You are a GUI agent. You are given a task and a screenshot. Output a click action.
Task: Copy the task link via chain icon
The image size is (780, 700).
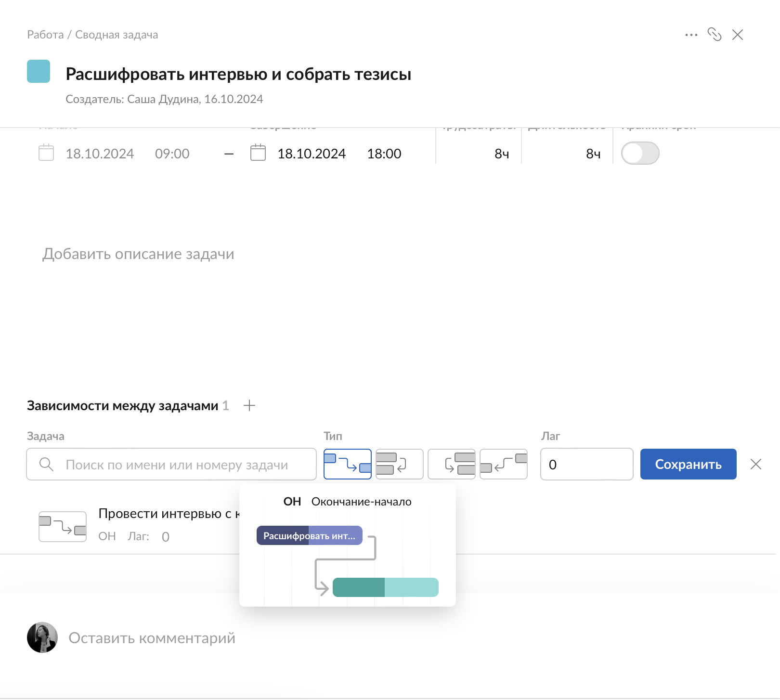pyautogui.click(x=715, y=34)
